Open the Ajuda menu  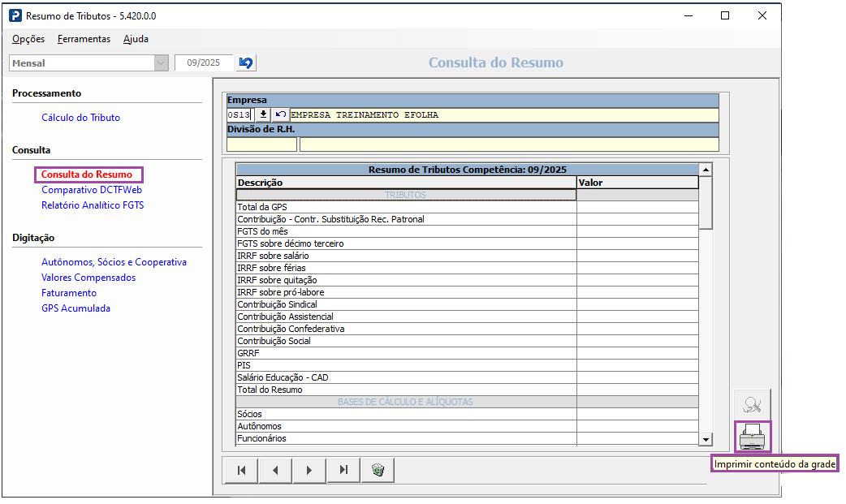136,39
